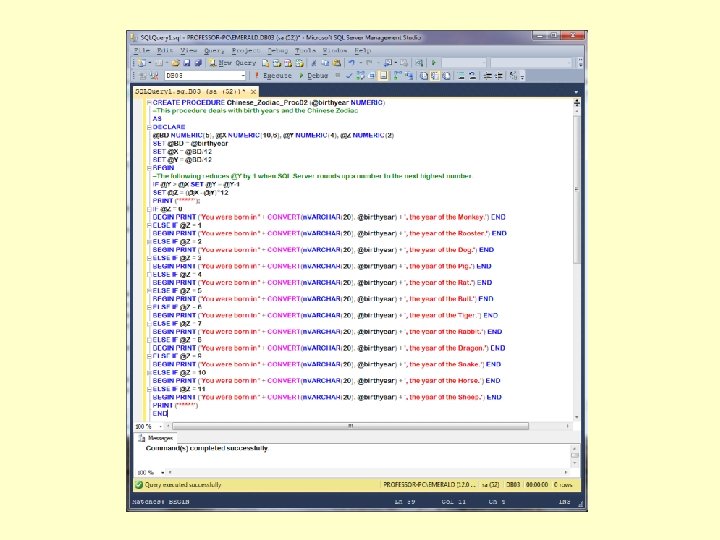The image size is (720, 540).
Task: Click the Change Connection icon
Action: tap(154, 75)
